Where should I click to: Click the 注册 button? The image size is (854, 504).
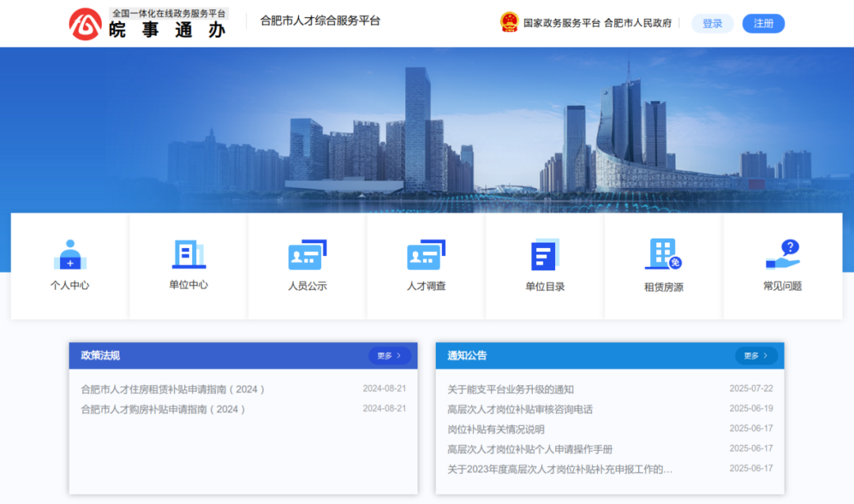763,23
